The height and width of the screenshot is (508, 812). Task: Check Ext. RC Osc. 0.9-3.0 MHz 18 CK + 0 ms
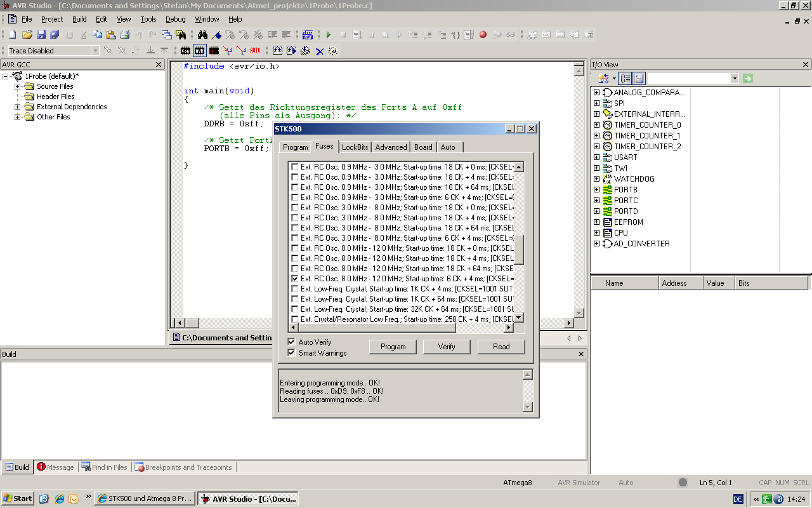pyautogui.click(x=294, y=167)
